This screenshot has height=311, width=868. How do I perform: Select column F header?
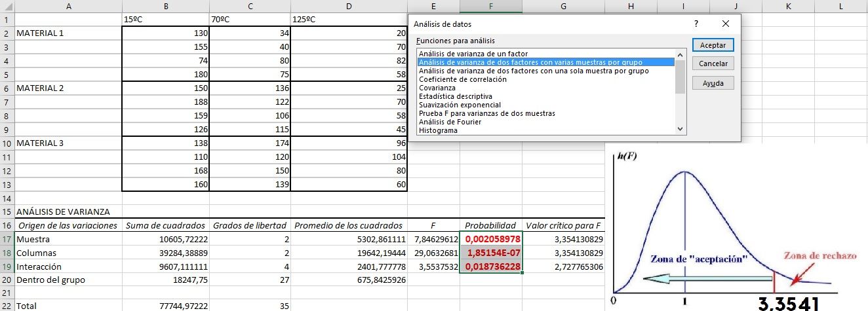[491, 6]
